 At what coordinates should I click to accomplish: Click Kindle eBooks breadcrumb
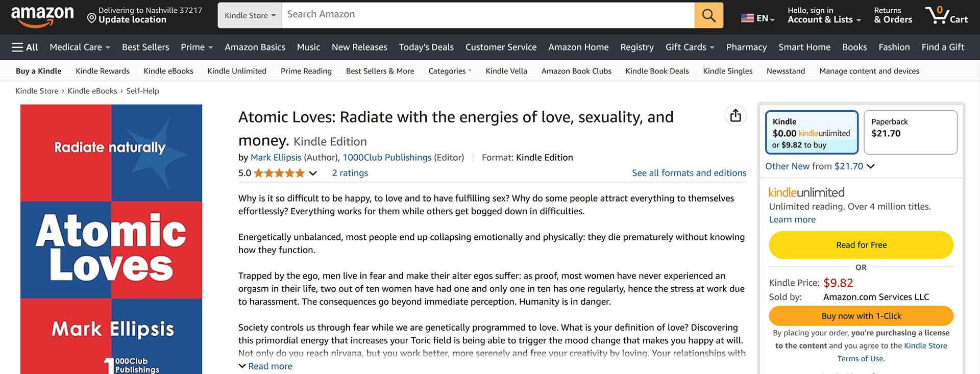point(92,91)
